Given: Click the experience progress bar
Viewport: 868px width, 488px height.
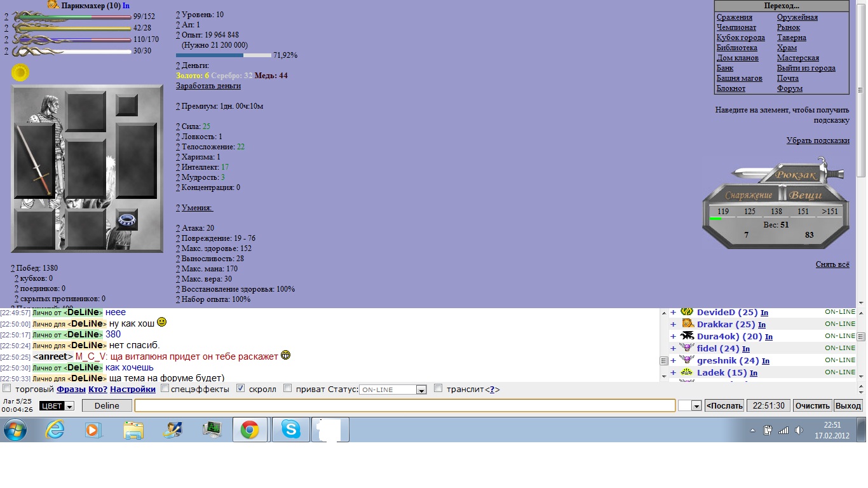Looking at the screenshot, I should [224, 55].
